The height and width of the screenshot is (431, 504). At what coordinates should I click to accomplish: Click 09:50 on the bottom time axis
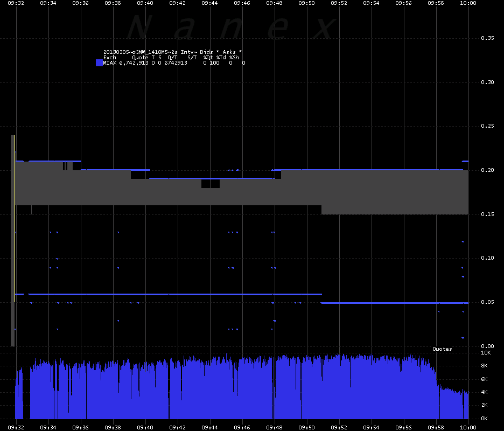[306, 428]
